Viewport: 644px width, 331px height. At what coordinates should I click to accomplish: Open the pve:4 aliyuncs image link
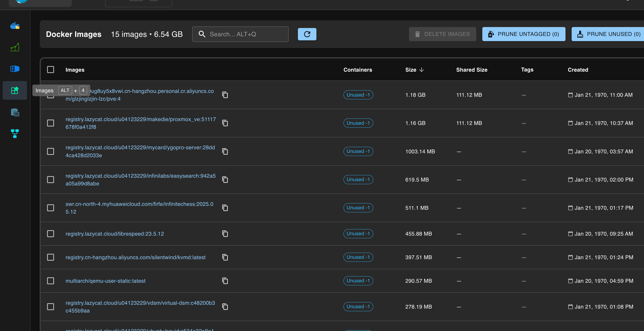140,95
